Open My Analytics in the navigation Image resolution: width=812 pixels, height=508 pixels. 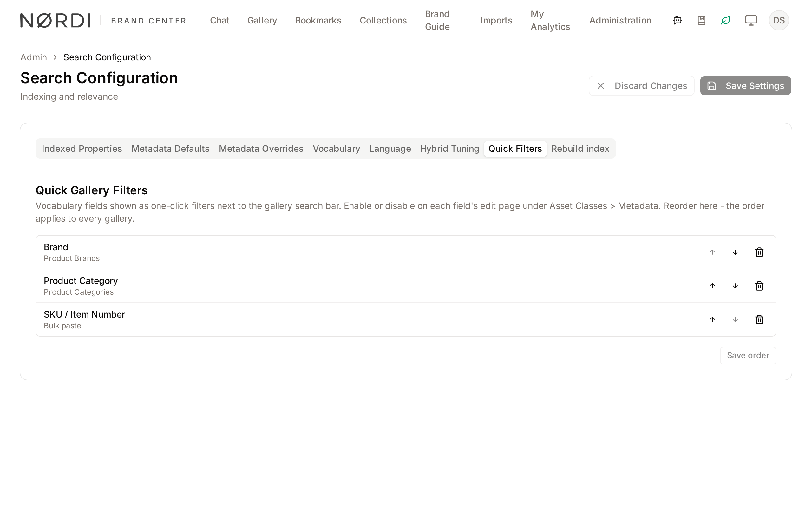coord(550,20)
